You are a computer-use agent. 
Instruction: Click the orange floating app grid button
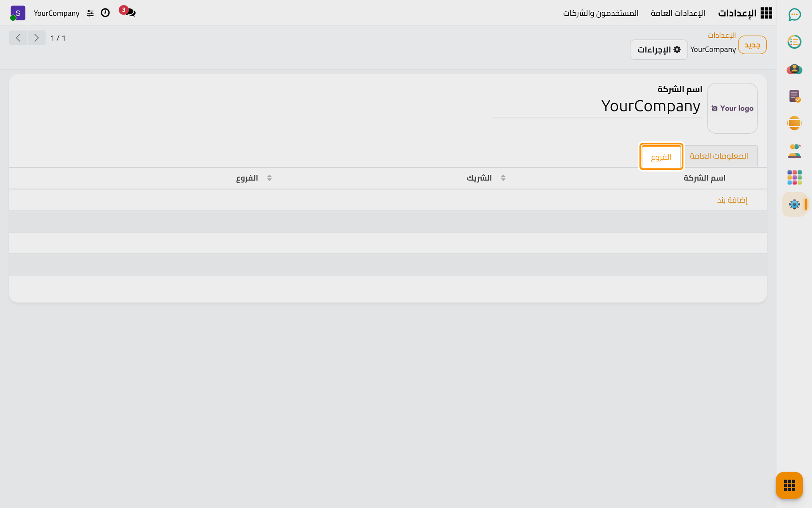click(789, 485)
